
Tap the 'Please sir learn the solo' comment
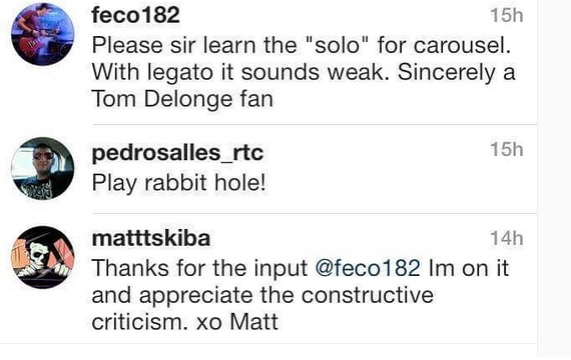303,73
